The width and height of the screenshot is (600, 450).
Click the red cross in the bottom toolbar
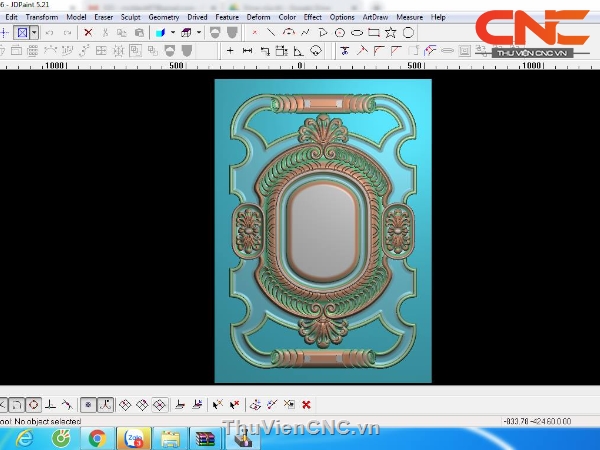[306, 405]
